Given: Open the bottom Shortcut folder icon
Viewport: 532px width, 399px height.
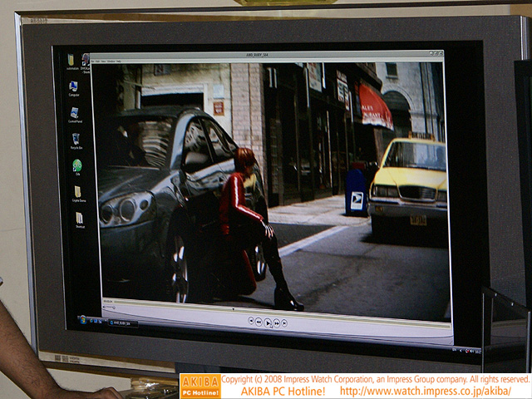Looking at the screenshot, I should pos(80,219).
